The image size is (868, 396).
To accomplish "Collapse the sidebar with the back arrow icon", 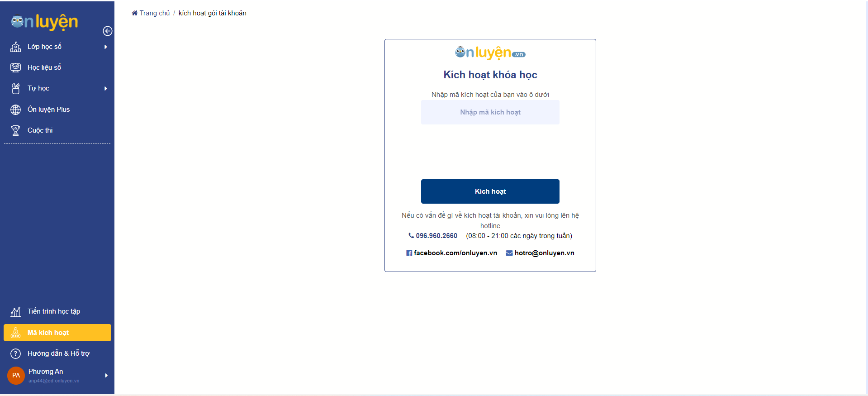I will [107, 31].
